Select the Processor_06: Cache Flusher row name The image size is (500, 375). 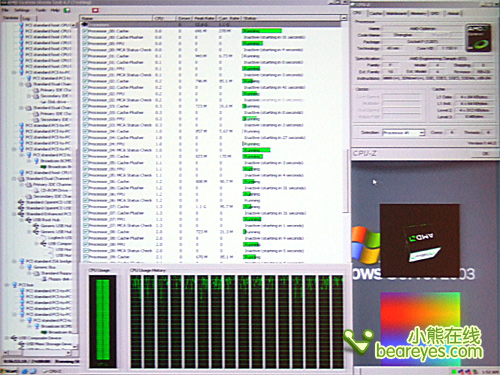(116, 188)
